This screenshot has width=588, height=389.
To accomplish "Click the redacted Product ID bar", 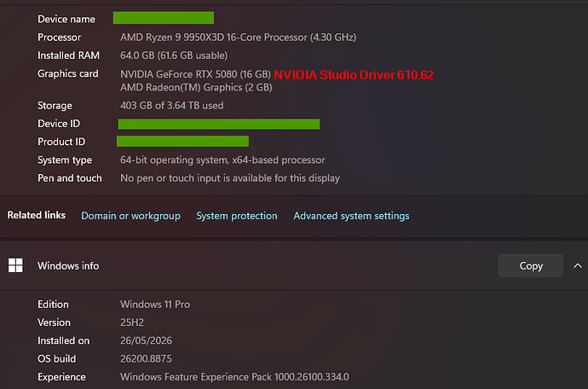I will click(x=182, y=141).
